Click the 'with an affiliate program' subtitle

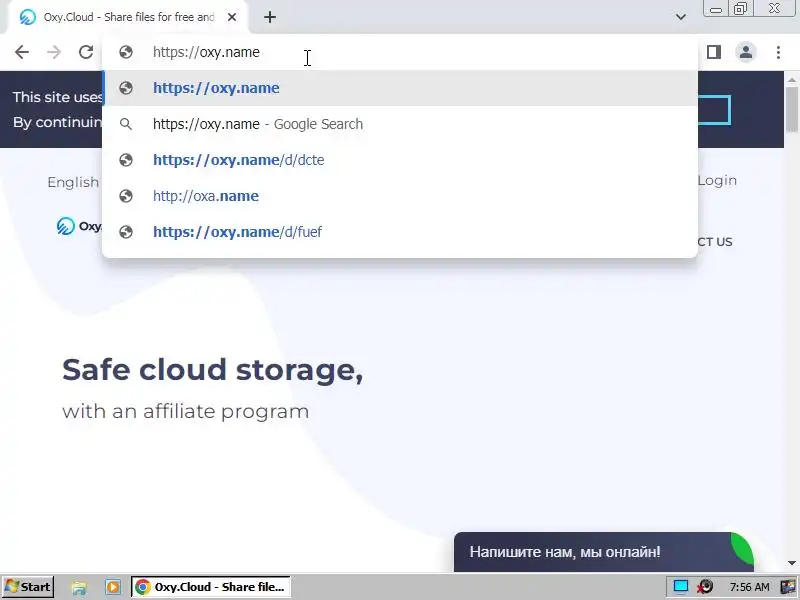pos(186,411)
